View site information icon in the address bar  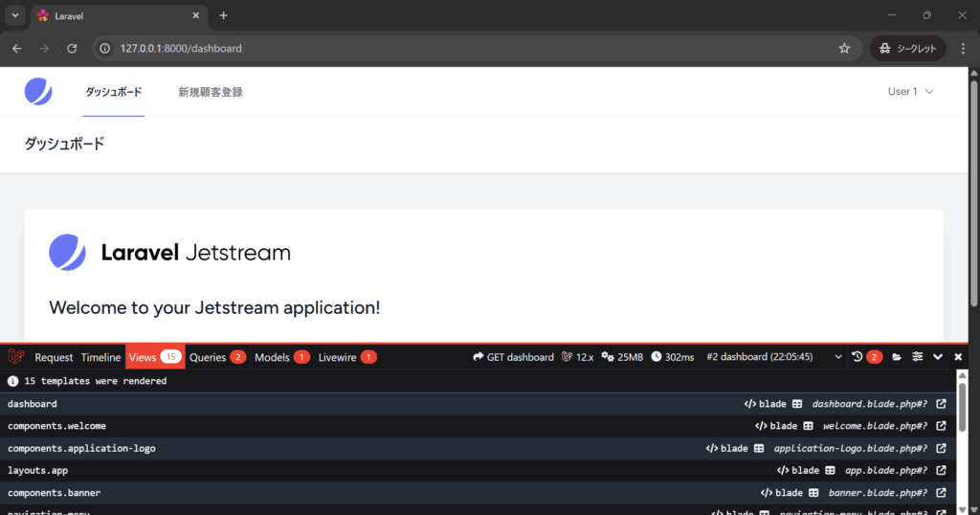tap(105, 48)
